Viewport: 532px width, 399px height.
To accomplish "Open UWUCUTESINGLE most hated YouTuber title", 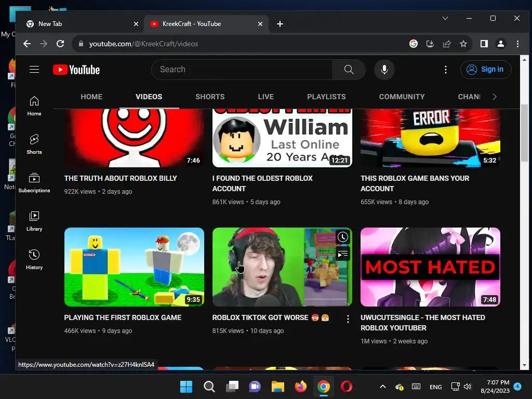I will [423, 323].
